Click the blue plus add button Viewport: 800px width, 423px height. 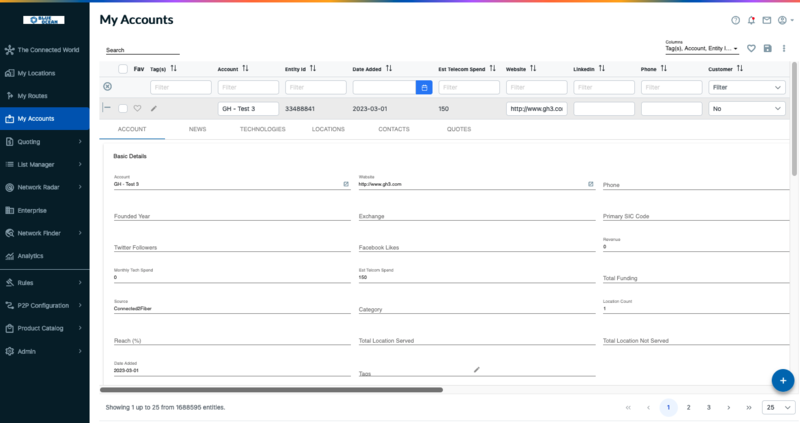click(x=783, y=380)
